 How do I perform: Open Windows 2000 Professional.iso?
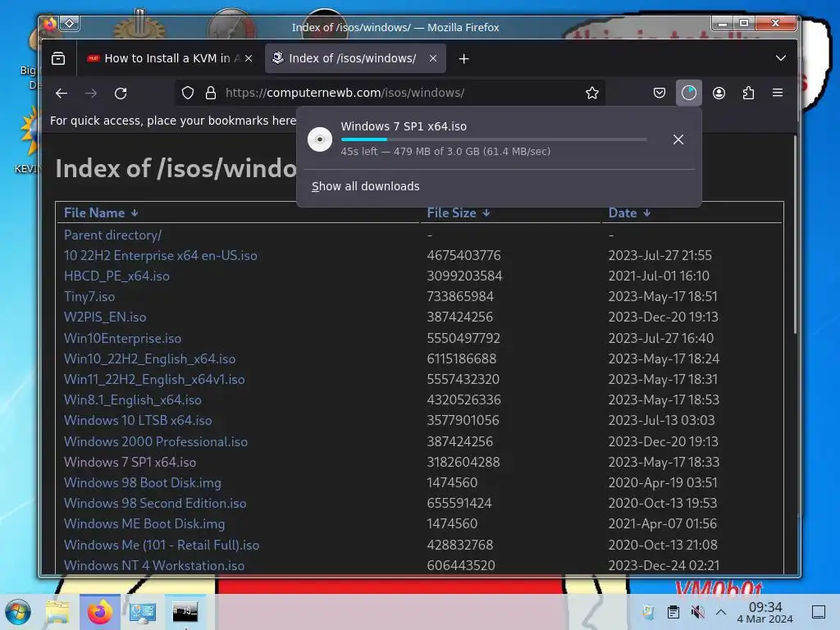(156, 441)
